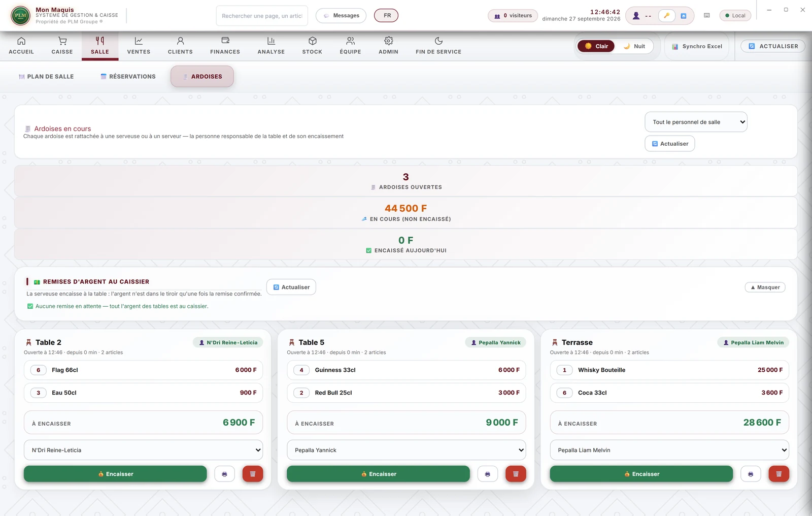
Task: Hide the remises section with Masquer
Action: (x=765, y=287)
